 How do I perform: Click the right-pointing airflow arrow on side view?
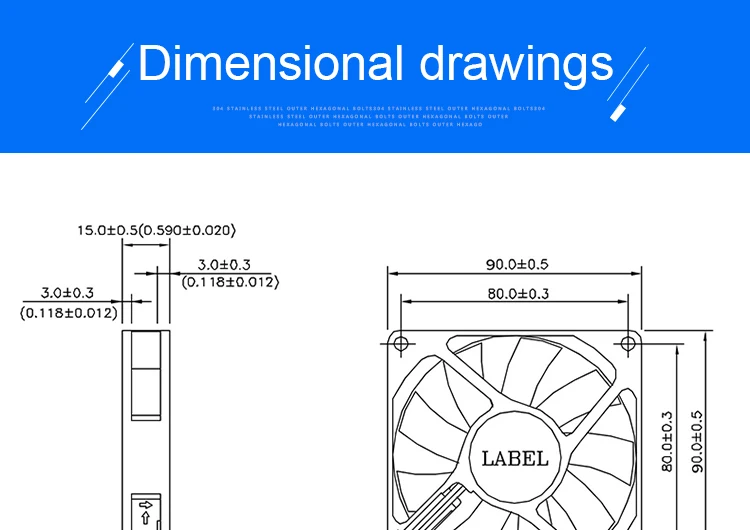point(145,504)
